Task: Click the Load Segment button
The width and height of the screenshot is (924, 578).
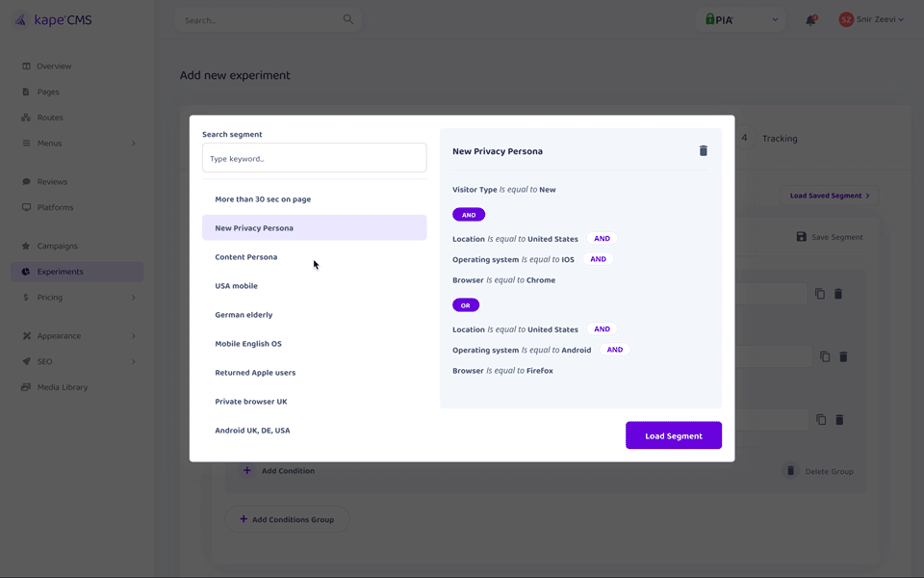Action: (674, 435)
